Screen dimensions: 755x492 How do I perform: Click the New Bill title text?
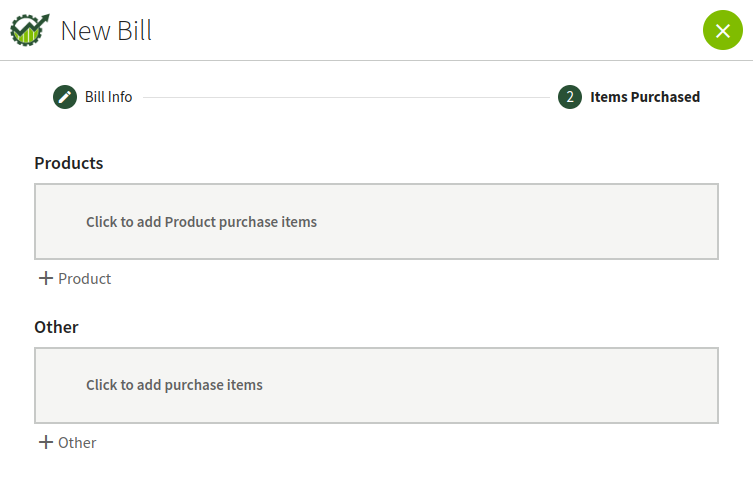point(106,31)
